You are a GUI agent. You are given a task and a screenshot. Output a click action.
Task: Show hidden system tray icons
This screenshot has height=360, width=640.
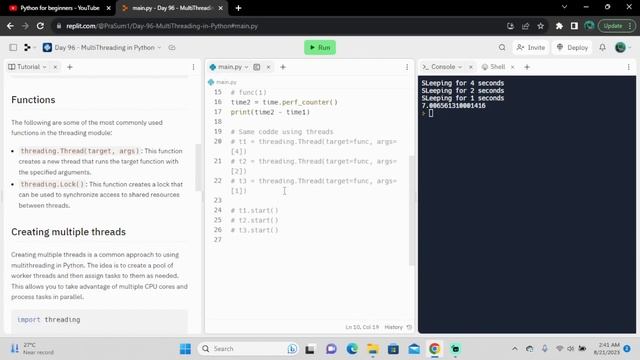[515, 349]
